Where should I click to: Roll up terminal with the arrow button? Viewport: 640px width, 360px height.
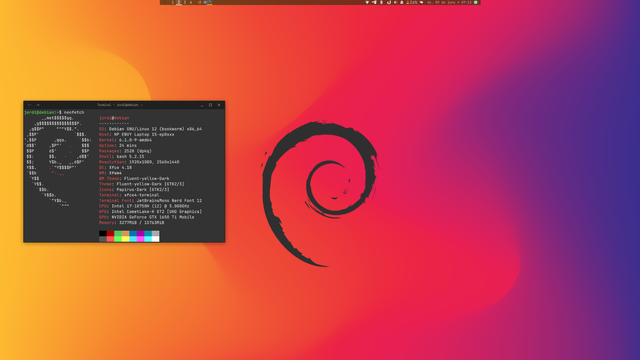[38, 105]
